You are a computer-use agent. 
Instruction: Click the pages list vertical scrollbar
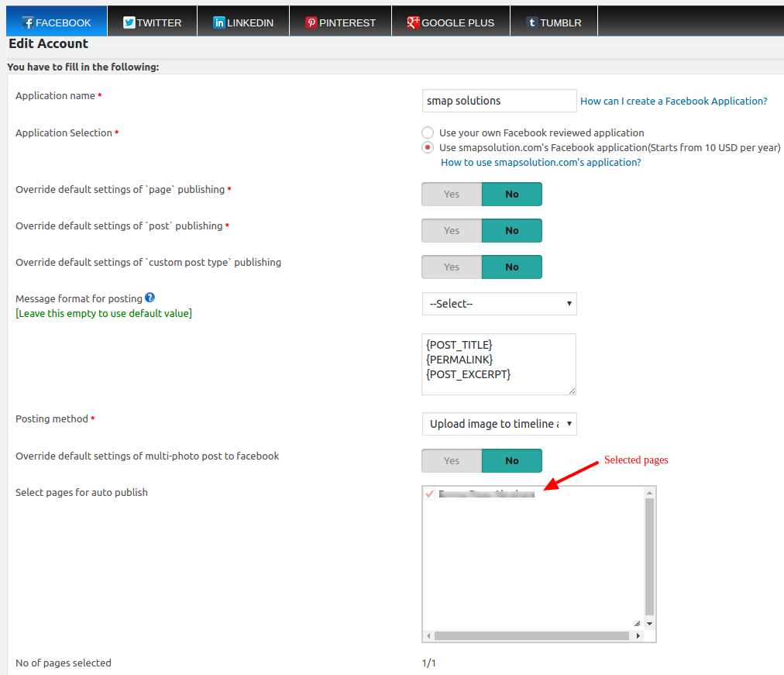click(x=649, y=556)
